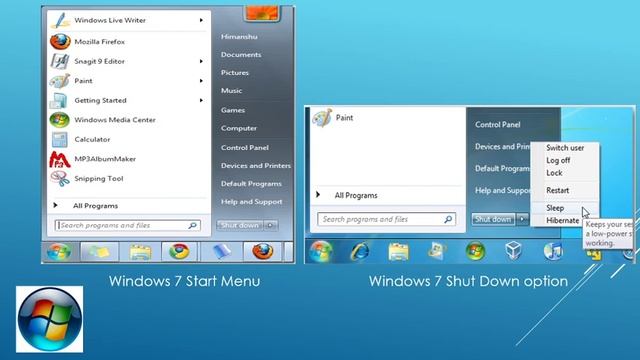Open Control Panel in the right Start Menu
The height and width of the screenshot is (360, 640).
point(498,125)
